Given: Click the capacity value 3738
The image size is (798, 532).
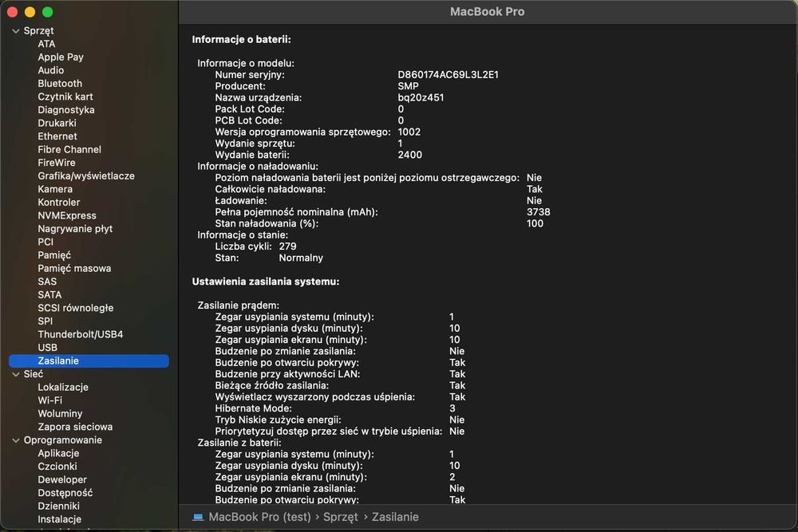Looking at the screenshot, I should click(x=538, y=212).
